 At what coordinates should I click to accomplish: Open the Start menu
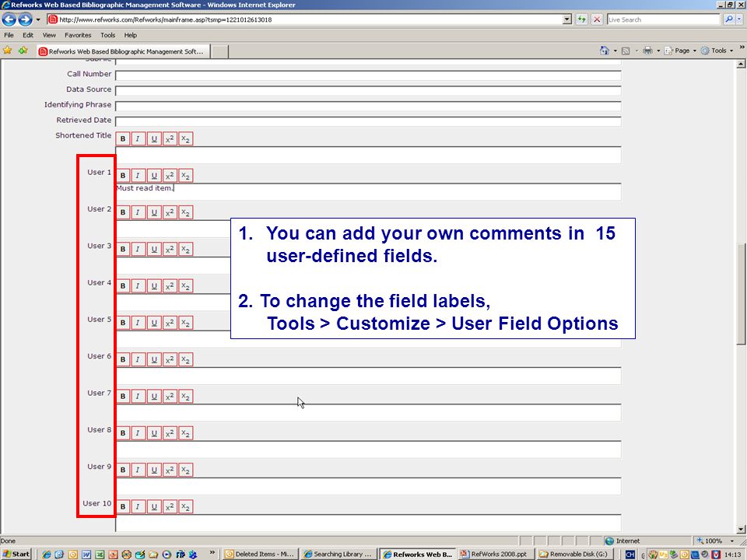(16, 554)
